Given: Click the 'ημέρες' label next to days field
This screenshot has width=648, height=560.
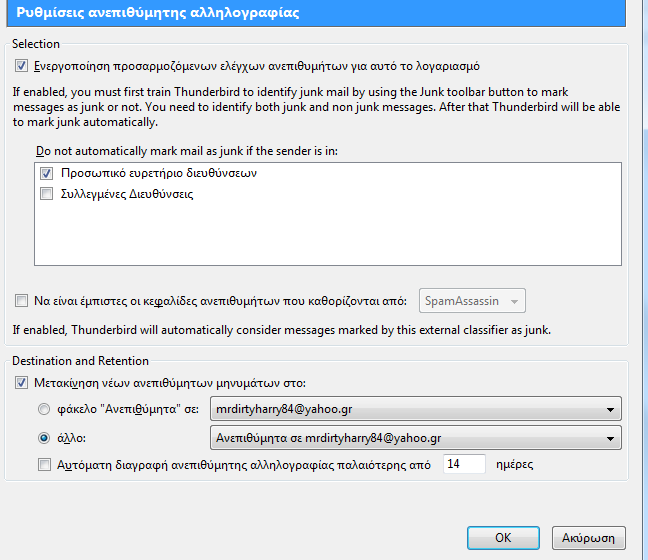Looking at the screenshot, I should 515,465.
